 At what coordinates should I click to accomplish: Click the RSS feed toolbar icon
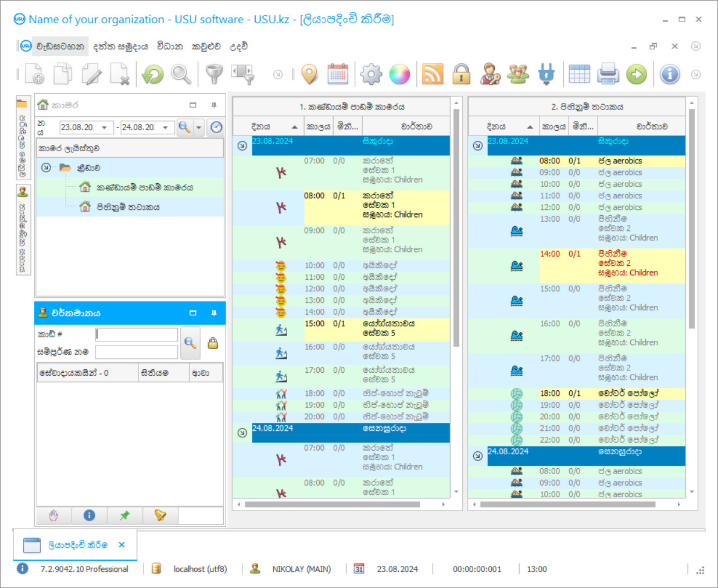click(432, 74)
